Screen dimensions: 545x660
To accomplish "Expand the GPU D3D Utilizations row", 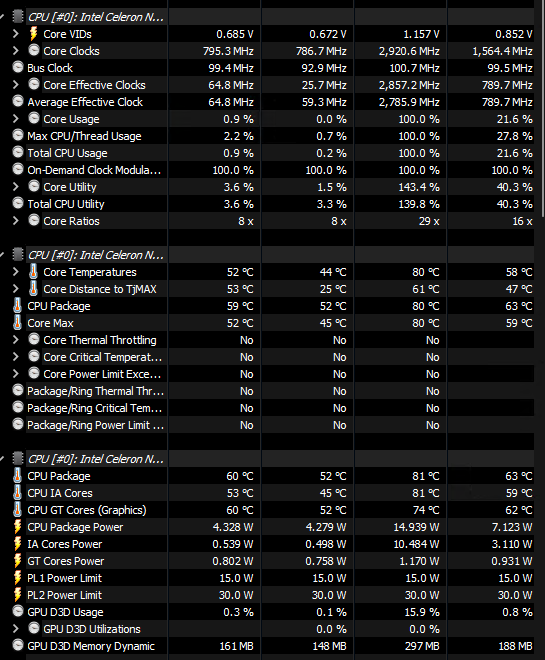I will [x=16, y=628].
